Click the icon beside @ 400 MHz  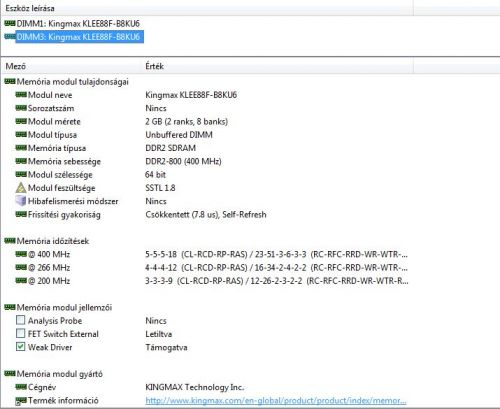tap(21, 254)
